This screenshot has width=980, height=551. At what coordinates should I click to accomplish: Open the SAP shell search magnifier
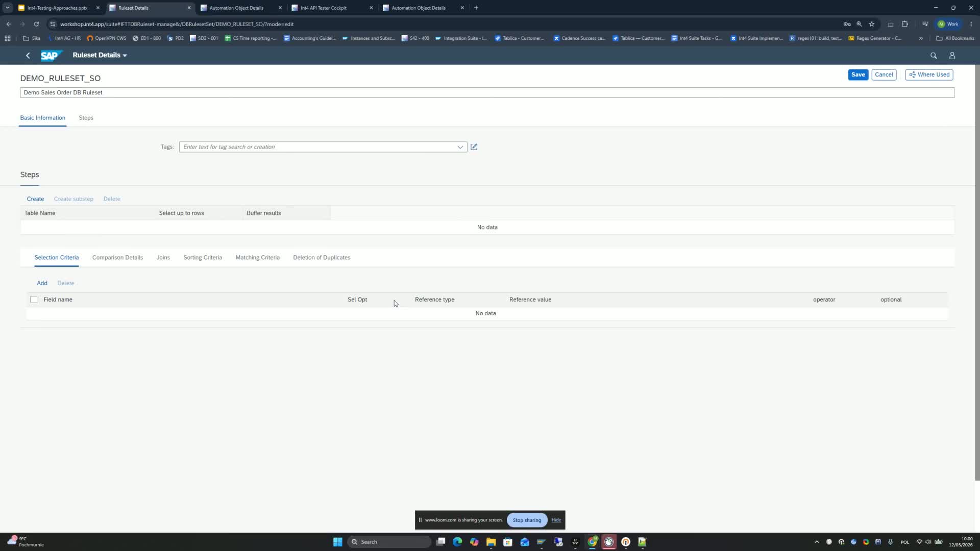pyautogui.click(x=934, y=56)
